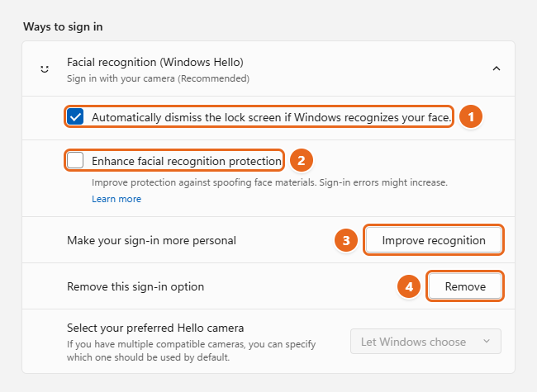537x392 pixels.
Task: Uncheck automatically dismiss the lock screen checkbox
Action: tap(75, 116)
